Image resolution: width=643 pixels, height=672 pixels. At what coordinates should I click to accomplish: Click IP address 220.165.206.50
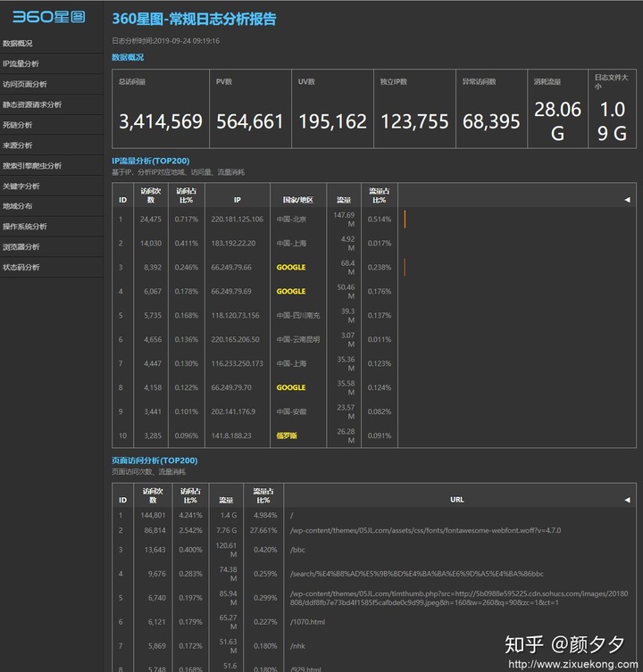click(x=235, y=339)
